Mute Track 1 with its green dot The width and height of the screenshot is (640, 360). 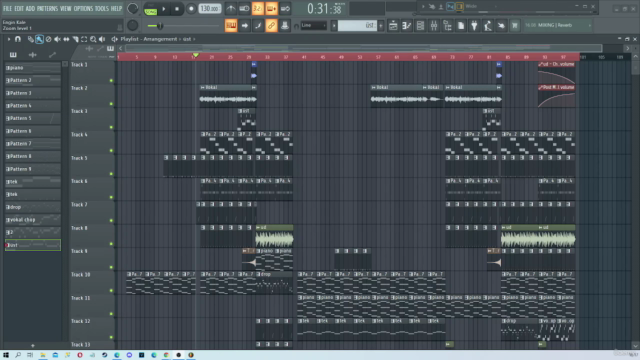point(111,80)
